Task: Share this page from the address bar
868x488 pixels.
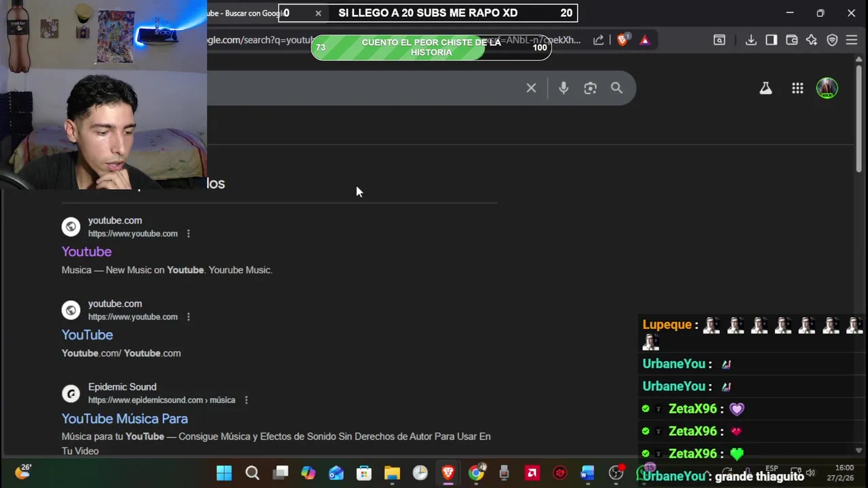Action: (598, 40)
